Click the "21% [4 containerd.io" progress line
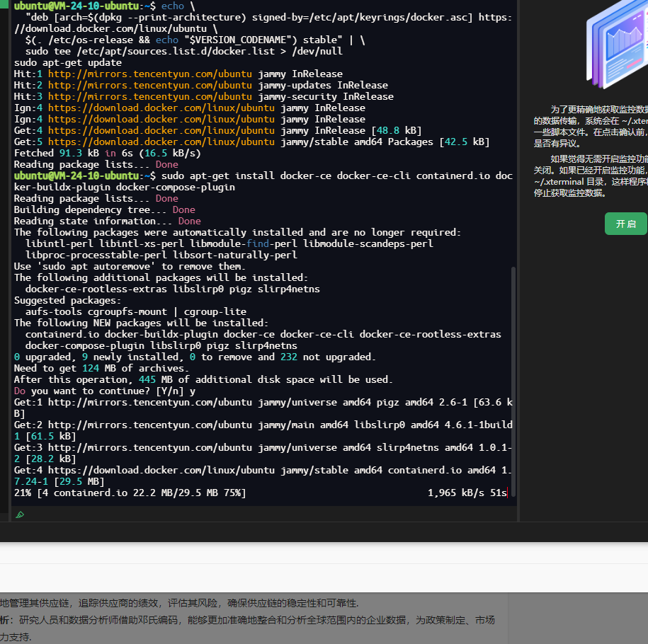The height and width of the screenshot is (644, 648). pos(130,493)
